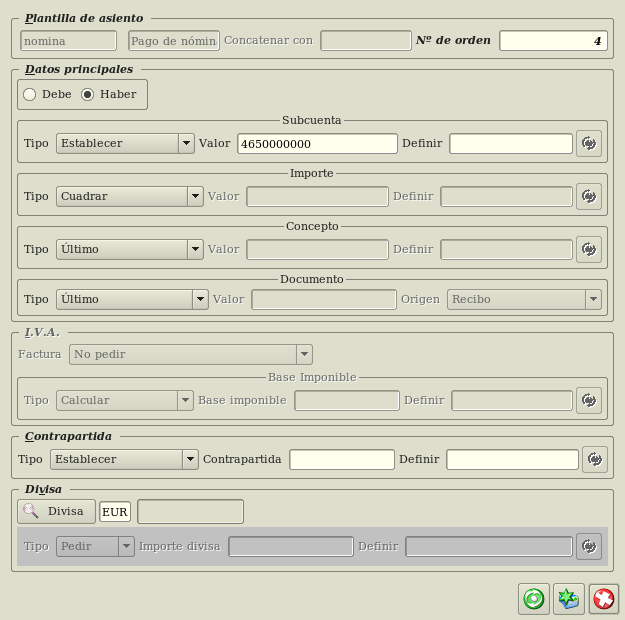Screen dimensions: 625x620
Task: Click the Contrapartida define gear icon
Action: coord(595,459)
